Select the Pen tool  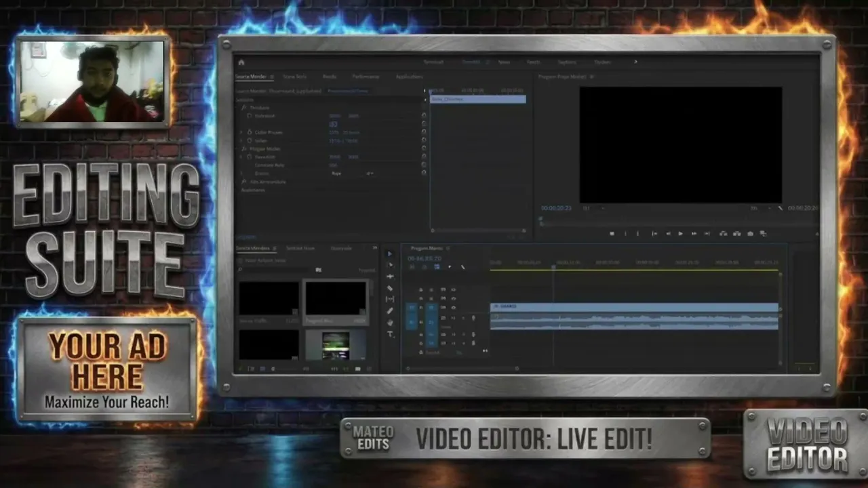[x=389, y=310]
